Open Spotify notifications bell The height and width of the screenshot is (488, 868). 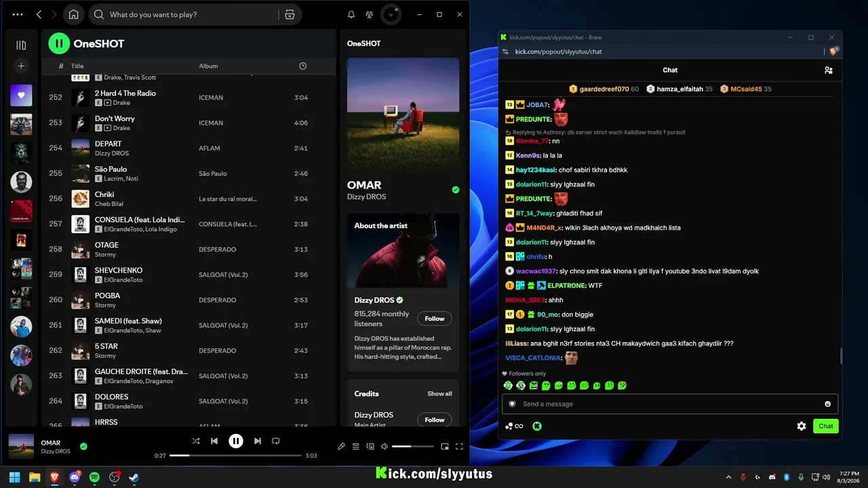coord(351,14)
